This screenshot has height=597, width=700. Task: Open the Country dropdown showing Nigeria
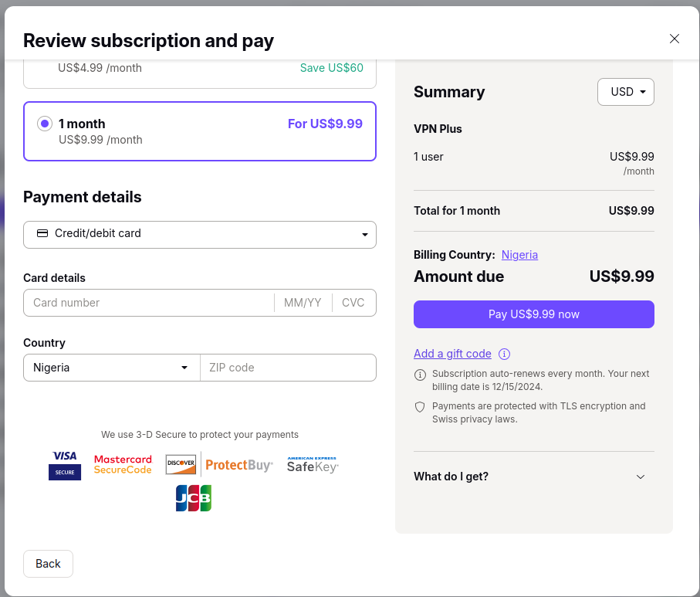coord(111,367)
